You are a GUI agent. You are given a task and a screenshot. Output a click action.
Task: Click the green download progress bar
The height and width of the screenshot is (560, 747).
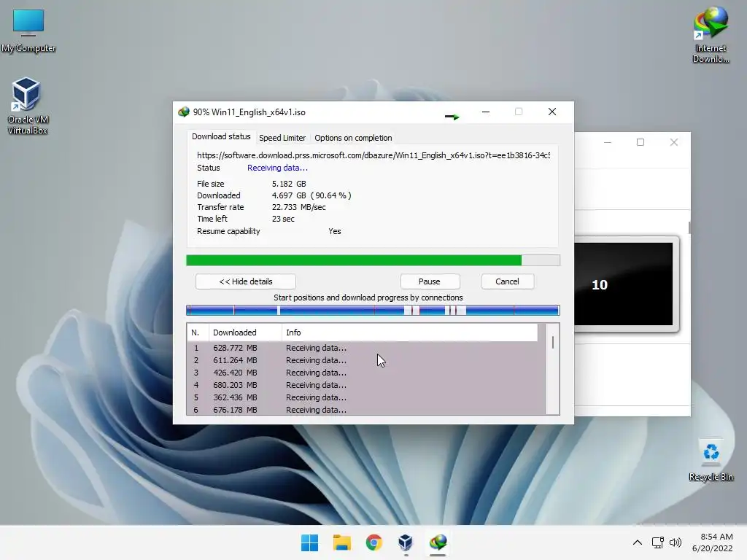click(x=373, y=260)
